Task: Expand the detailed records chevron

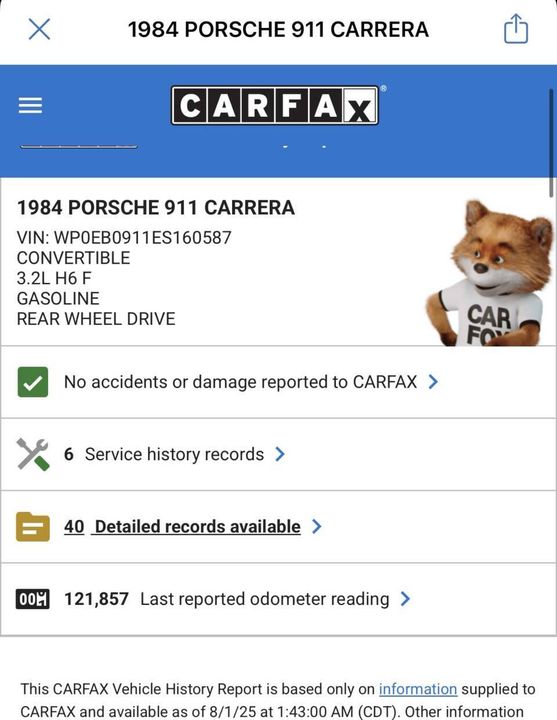Action: tap(316, 526)
